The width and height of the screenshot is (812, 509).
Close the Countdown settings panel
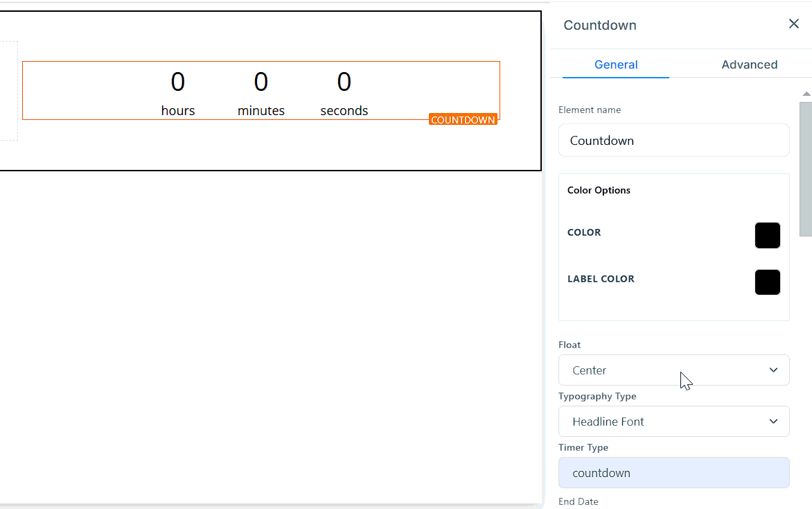[794, 24]
